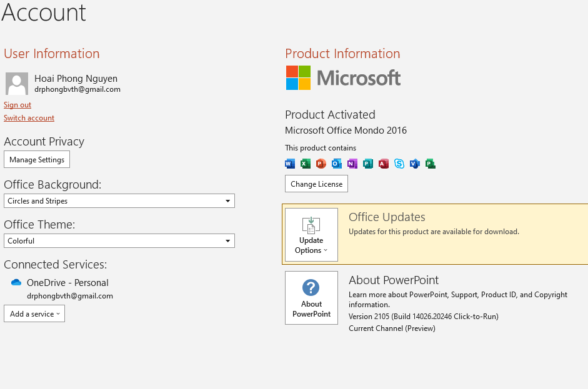
Task: Click the OneNote app icon
Action: [352, 164]
